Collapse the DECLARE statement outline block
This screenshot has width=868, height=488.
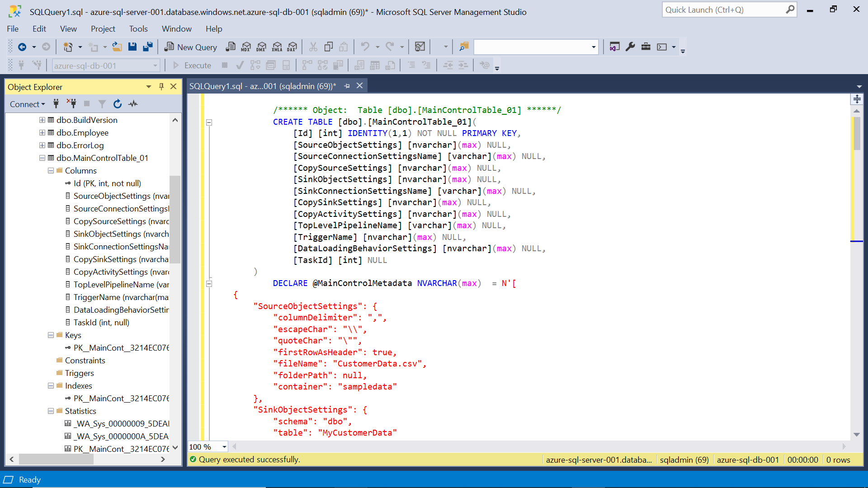(209, 284)
